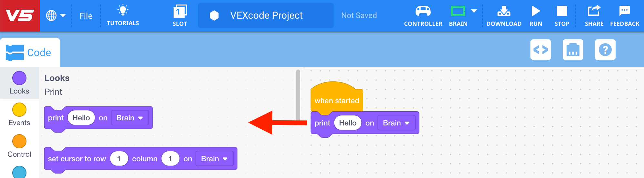Open the help question mark icon
This screenshot has height=178, width=644.
(605, 50)
